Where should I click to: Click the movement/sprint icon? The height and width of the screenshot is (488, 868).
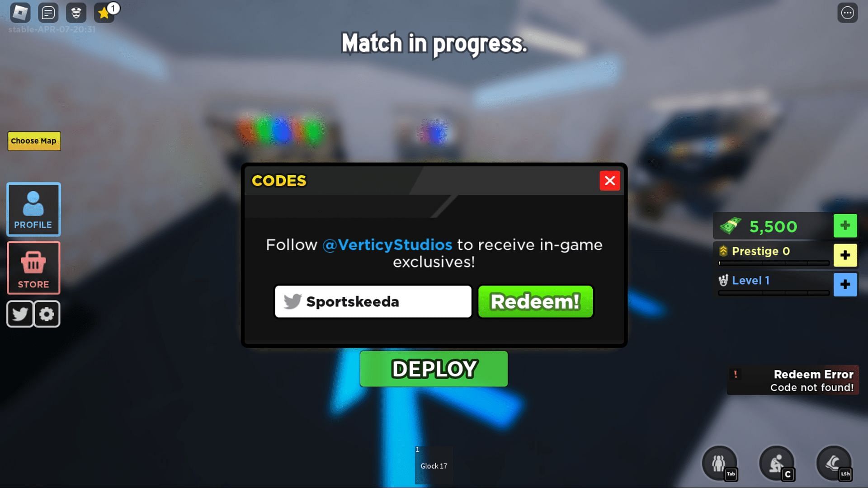[x=834, y=462]
